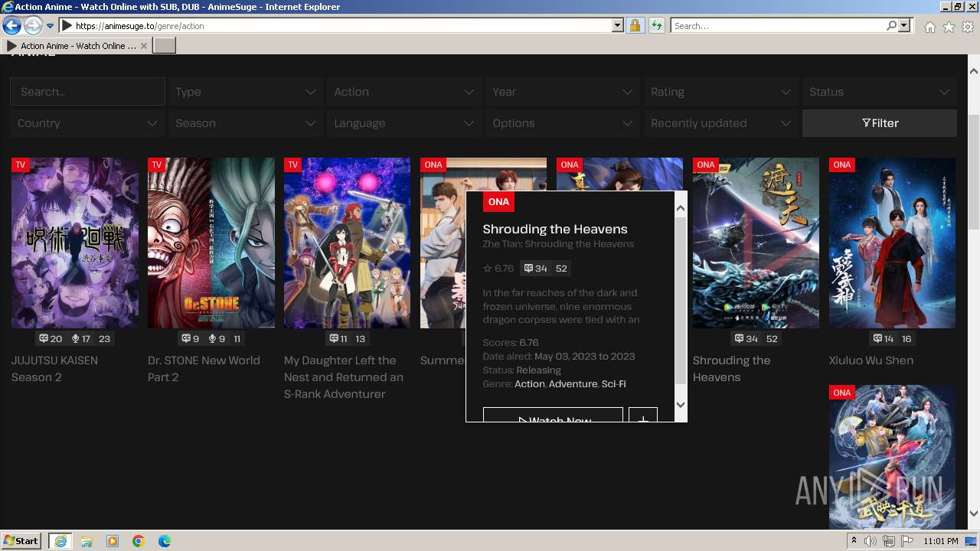Image resolution: width=980 pixels, height=551 pixels.
Task: Click Internet Explorer taskbar icon
Action: click(x=60, y=541)
